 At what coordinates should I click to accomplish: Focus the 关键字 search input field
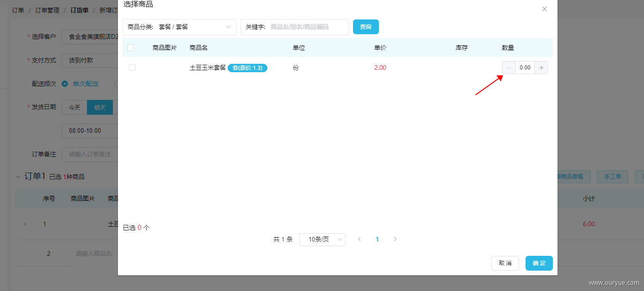[x=295, y=27]
